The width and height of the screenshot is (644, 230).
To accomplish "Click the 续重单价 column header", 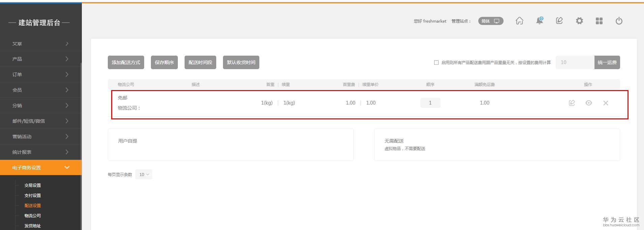I will point(371,84).
